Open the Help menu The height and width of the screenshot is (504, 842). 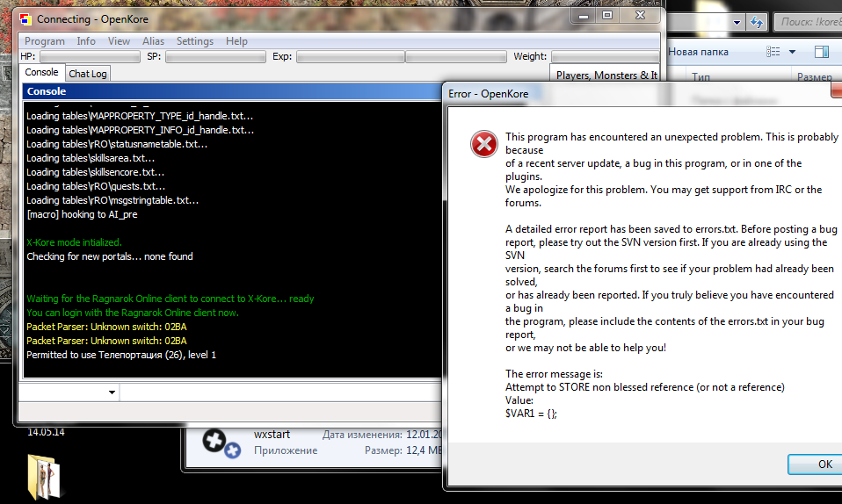tap(236, 41)
